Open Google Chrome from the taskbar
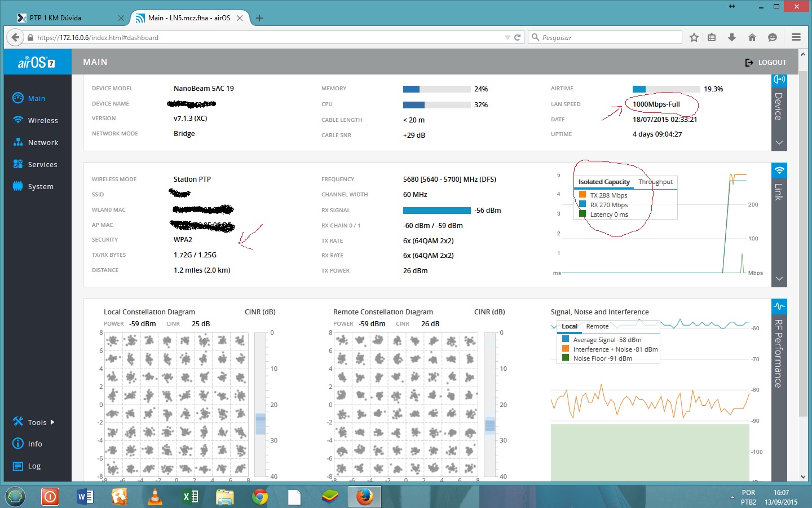 (260, 497)
